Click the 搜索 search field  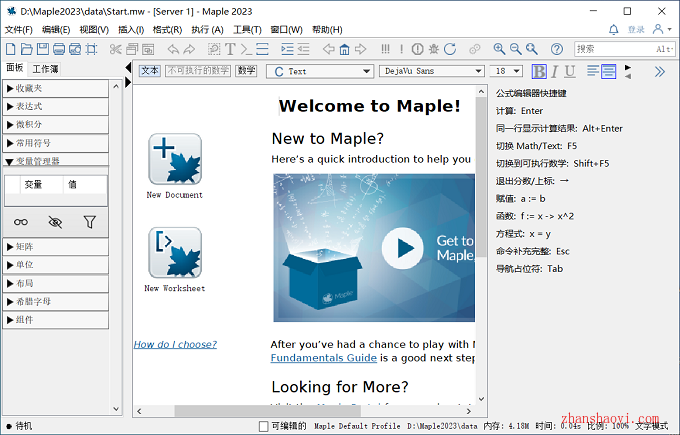pyautogui.click(x=624, y=49)
